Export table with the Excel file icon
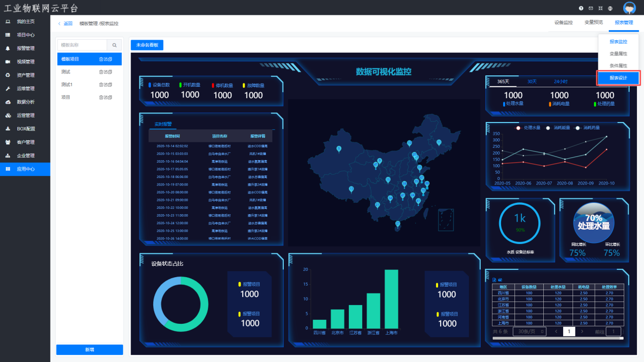644x362 pixels. point(494,280)
